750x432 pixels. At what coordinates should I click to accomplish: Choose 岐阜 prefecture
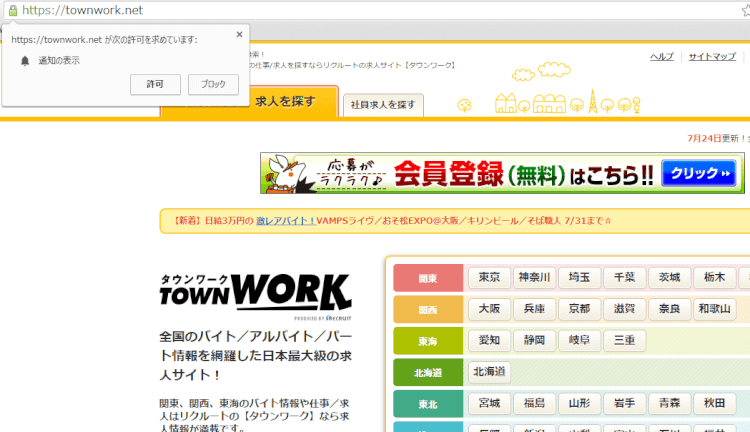579,341
